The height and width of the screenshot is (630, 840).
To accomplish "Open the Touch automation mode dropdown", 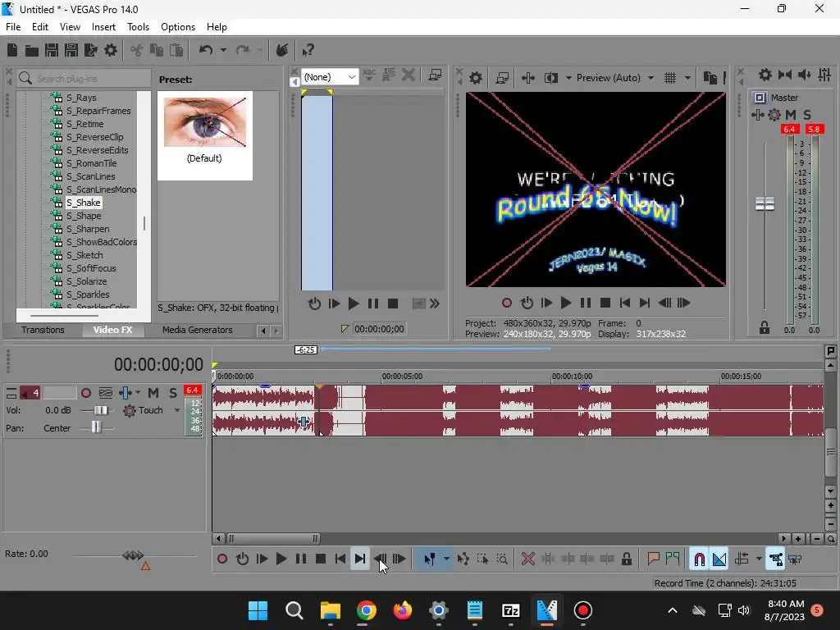I will [177, 410].
